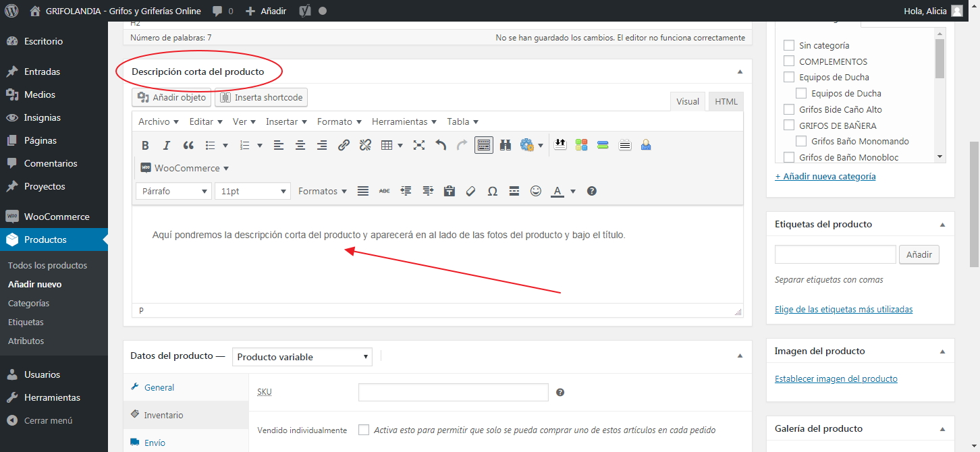Image resolution: width=980 pixels, height=452 pixels.
Task: Click the Añadir objeto button
Action: click(x=171, y=97)
